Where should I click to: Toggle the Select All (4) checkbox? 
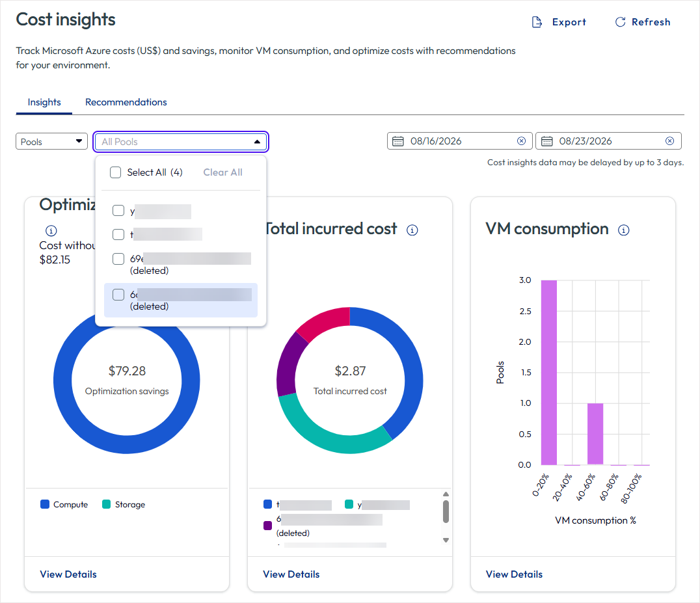coord(116,172)
